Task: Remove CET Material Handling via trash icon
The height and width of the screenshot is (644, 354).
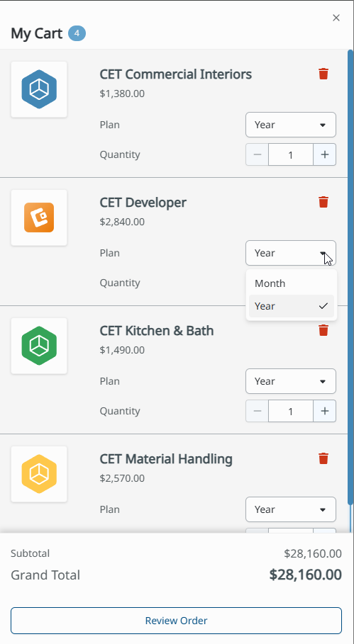Action: [x=323, y=458]
